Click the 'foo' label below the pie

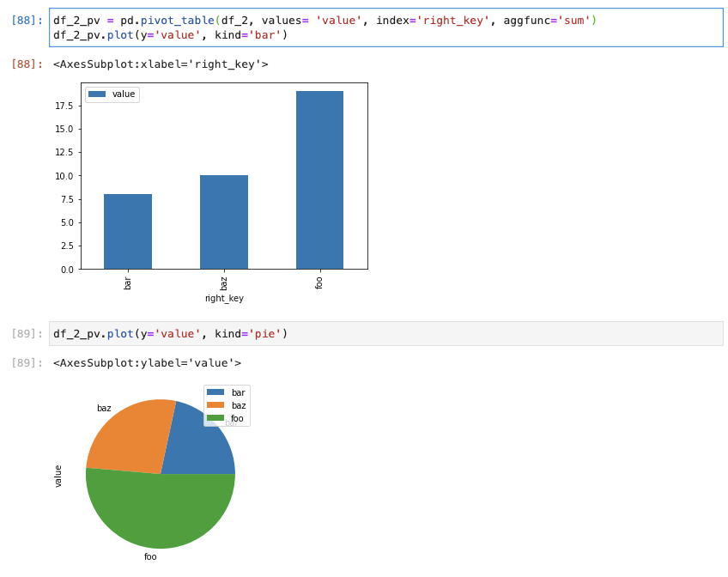150,556
